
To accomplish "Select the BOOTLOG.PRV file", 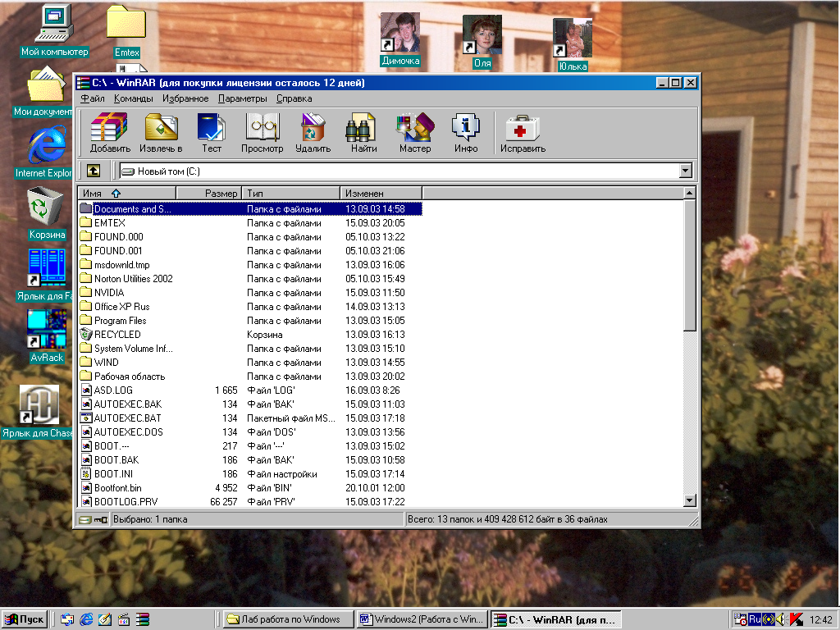I will [250, 501].
